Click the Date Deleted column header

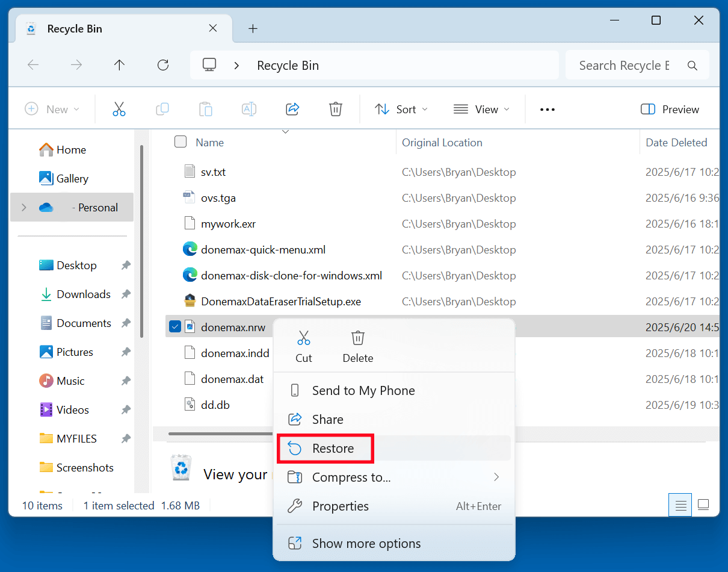677,142
